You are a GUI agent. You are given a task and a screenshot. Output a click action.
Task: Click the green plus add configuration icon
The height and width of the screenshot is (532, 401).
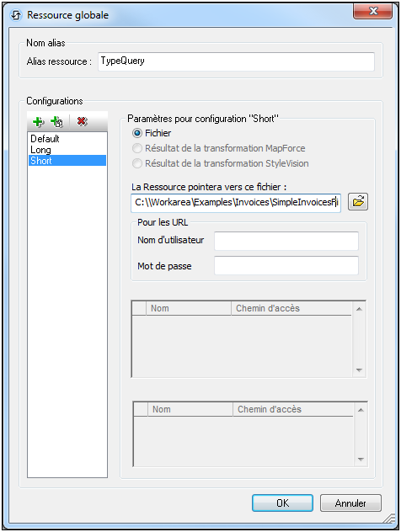(38, 121)
